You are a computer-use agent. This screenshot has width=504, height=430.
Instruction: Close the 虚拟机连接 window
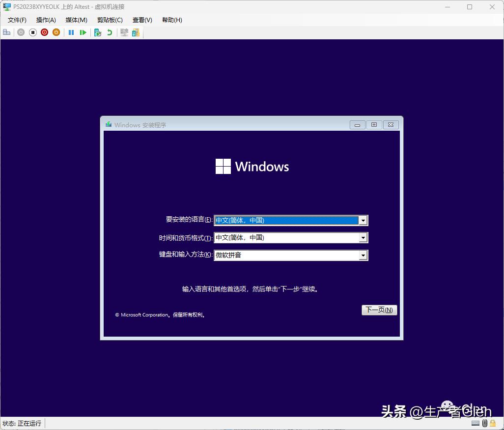(492, 7)
